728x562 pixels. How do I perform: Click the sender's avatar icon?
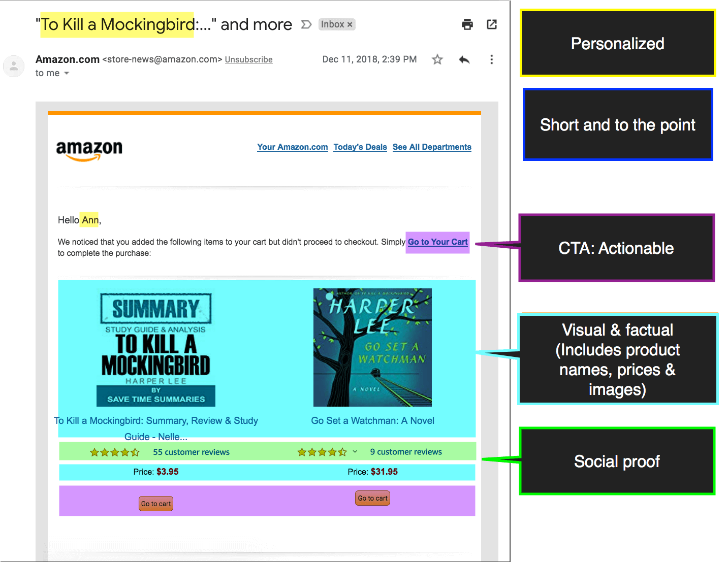pyautogui.click(x=14, y=66)
